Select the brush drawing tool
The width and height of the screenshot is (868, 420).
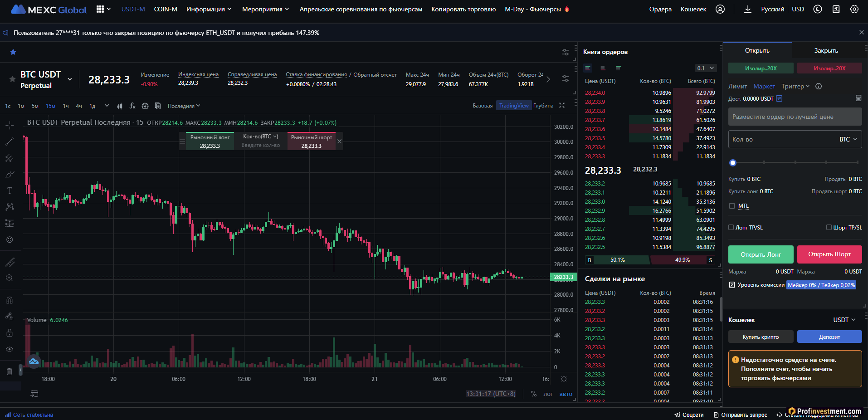click(x=10, y=174)
